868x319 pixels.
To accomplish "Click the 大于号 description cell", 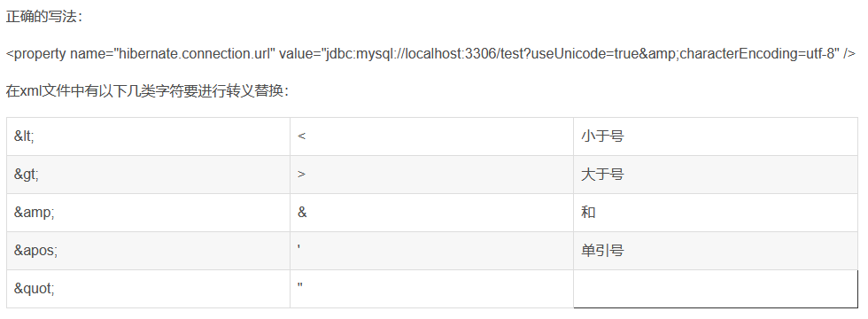I will click(716, 175).
